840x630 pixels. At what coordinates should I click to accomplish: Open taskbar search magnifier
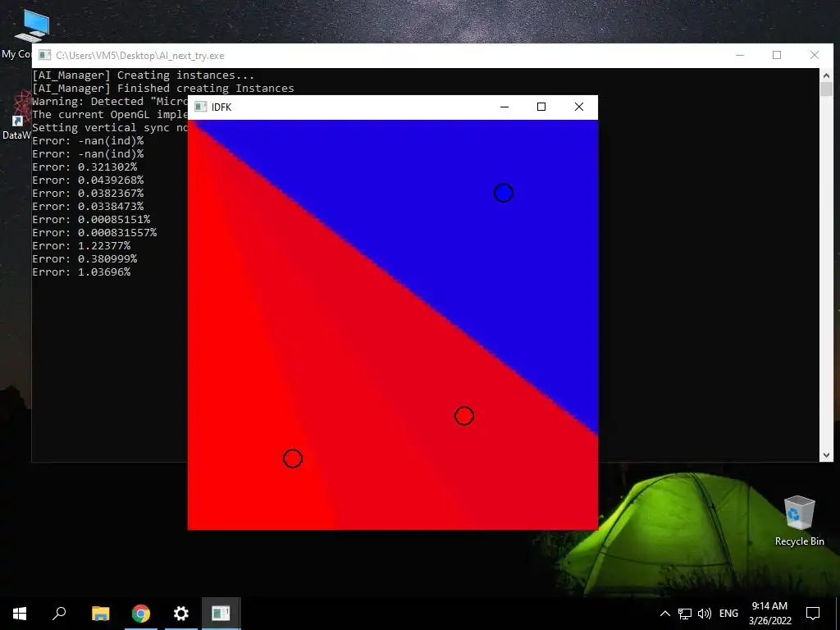[x=59, y=614]
